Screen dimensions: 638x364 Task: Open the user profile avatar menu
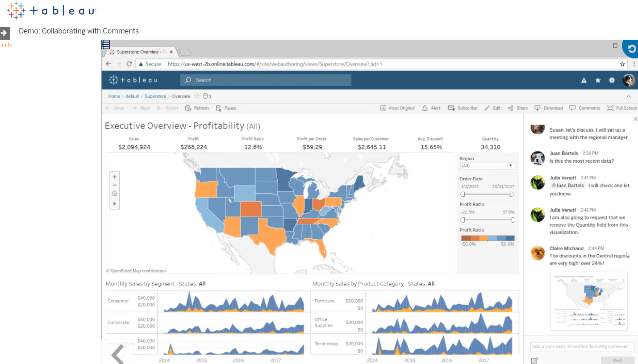click(629, 80)
